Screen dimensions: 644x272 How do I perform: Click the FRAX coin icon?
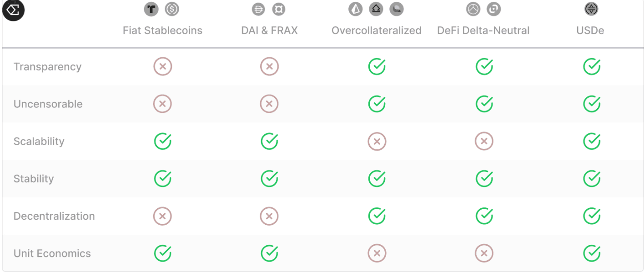pos(278,9)
